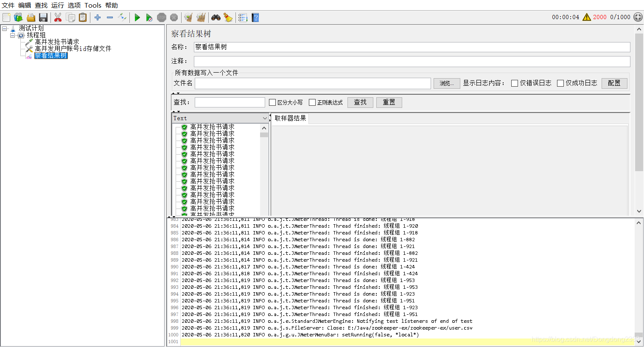Screen dimensions: 644x347
Task: Open the Text renderer dropdown
Action: [220, 118]
